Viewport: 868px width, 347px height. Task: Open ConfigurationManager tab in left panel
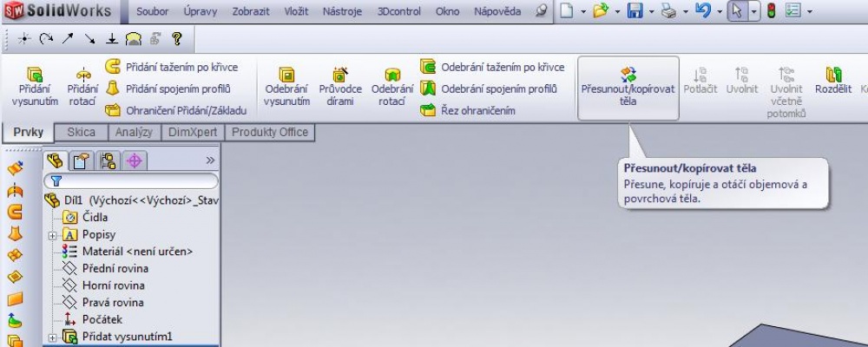108,161
